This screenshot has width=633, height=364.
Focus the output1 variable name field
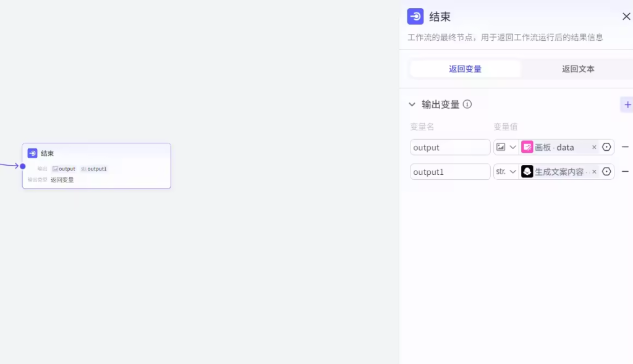[450, 172]
